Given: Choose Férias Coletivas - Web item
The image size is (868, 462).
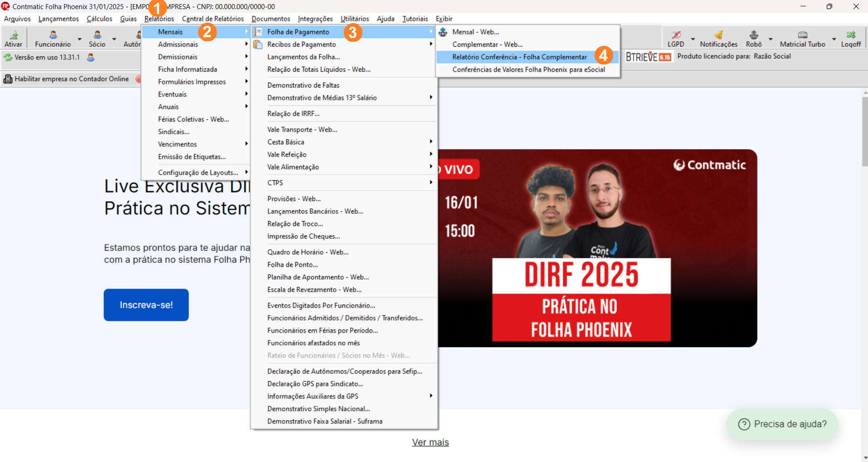Looking at the screenshot, I should click(196, 119).
